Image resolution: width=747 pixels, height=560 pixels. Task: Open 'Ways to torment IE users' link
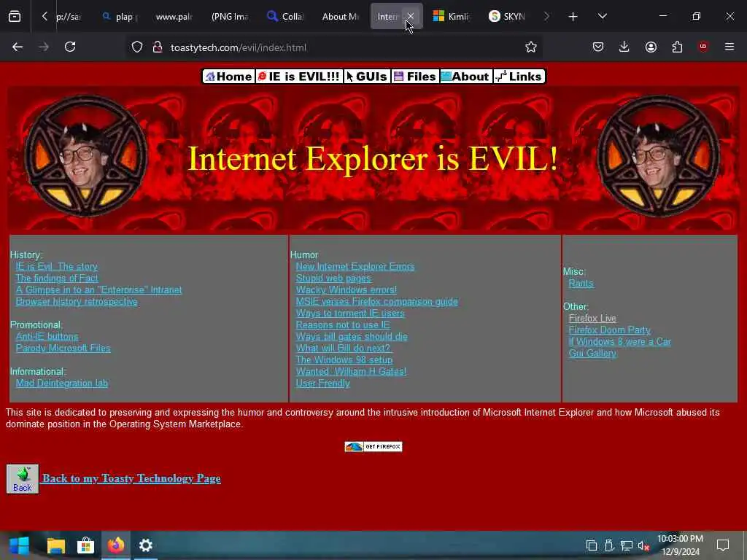point(350,314)
